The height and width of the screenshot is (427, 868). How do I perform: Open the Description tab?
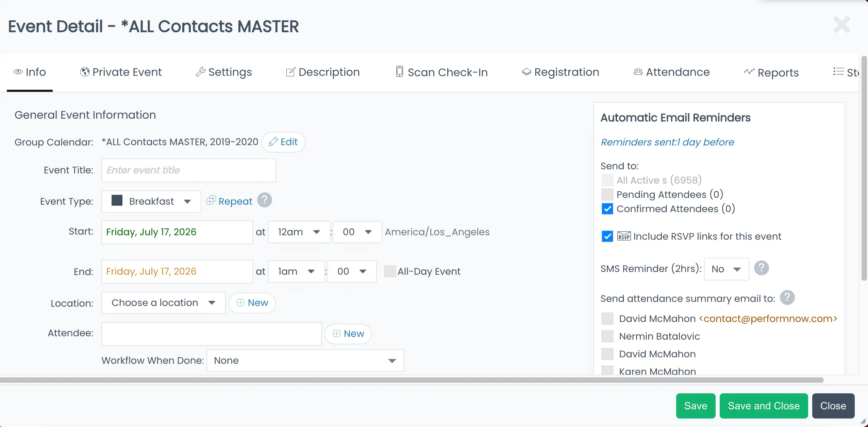coord(323,72)
